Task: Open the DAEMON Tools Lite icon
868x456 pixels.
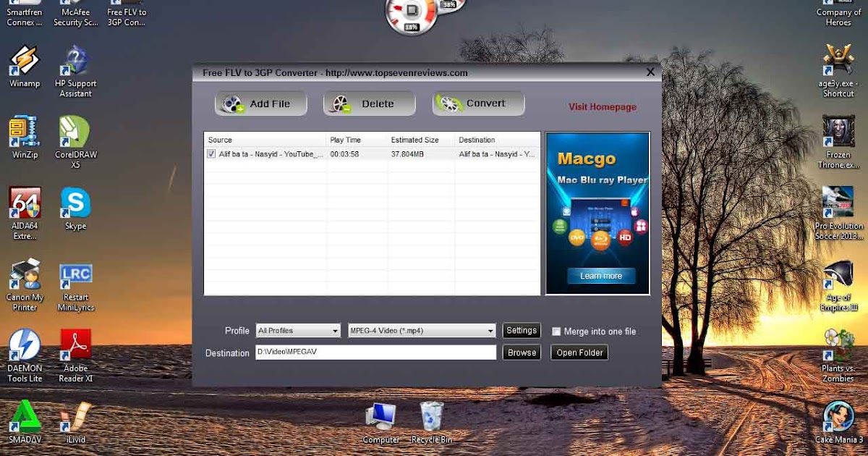Action: [25, 355]
